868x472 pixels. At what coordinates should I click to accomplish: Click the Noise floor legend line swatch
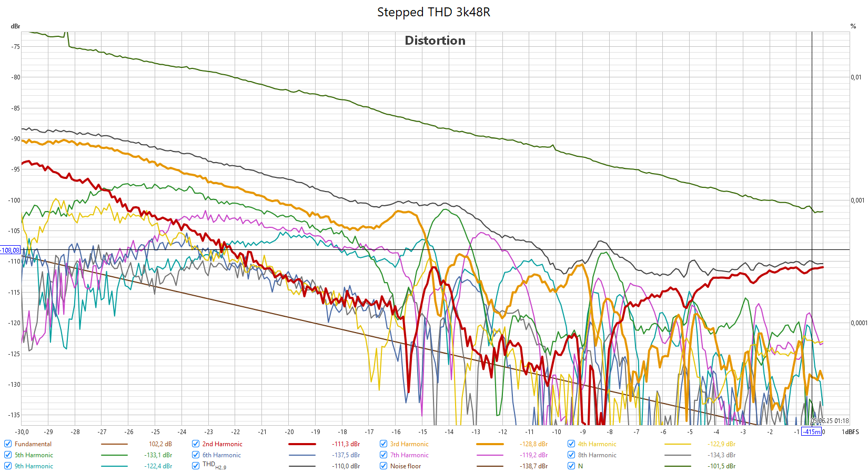coord(490,466)
